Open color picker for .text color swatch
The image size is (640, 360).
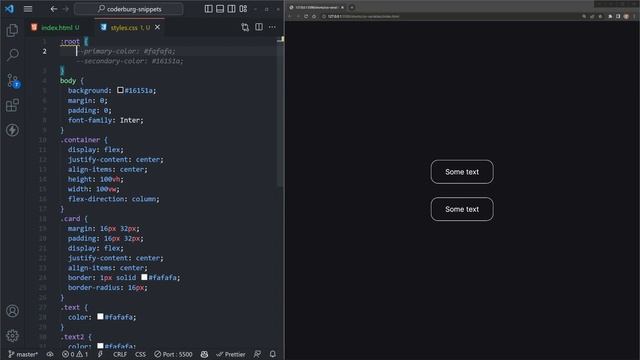click(100, 316)
